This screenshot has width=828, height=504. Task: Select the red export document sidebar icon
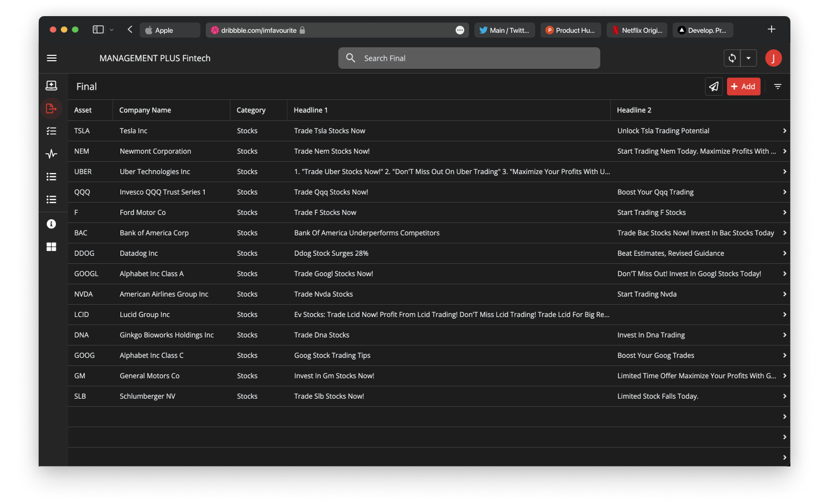[52, 109]
